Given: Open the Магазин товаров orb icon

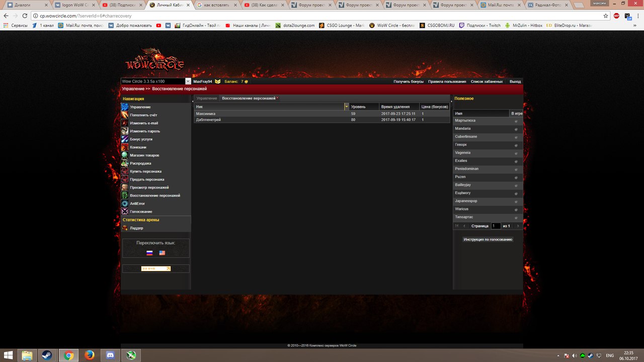Looking at the screenshot, I should click(124, 155).
